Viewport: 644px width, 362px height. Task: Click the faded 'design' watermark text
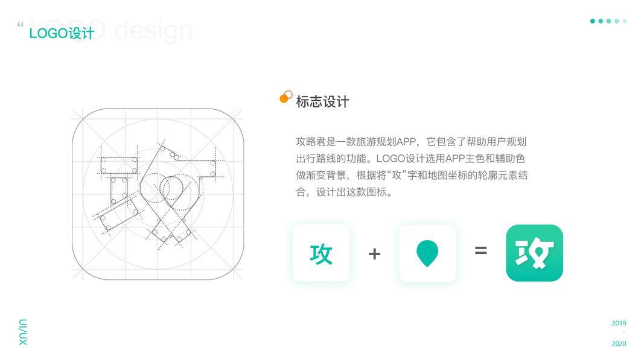(x=153, y=30)
